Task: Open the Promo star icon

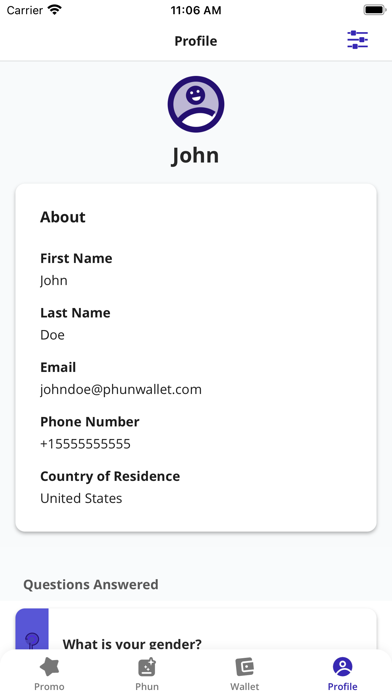Action: click(x=49, y=667)
